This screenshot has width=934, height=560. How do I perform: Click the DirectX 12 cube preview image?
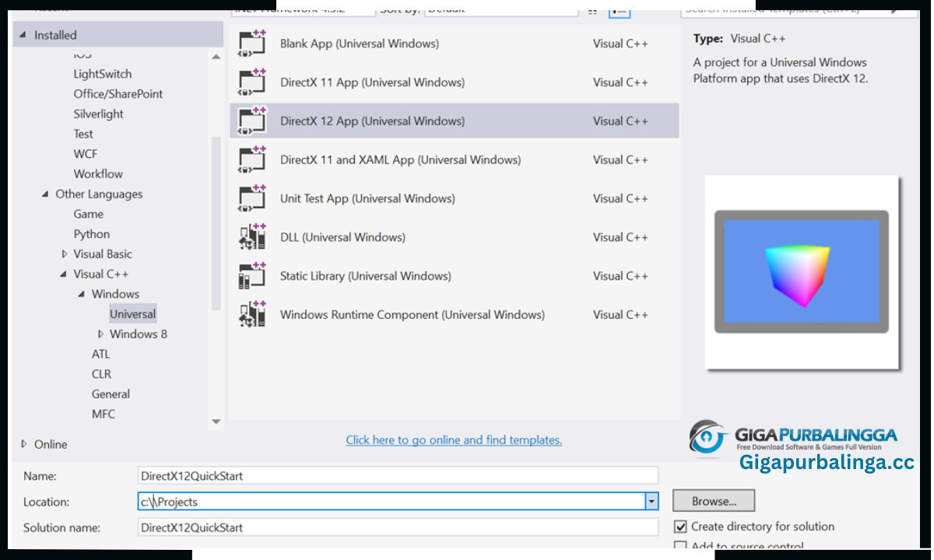click(802, 272)
